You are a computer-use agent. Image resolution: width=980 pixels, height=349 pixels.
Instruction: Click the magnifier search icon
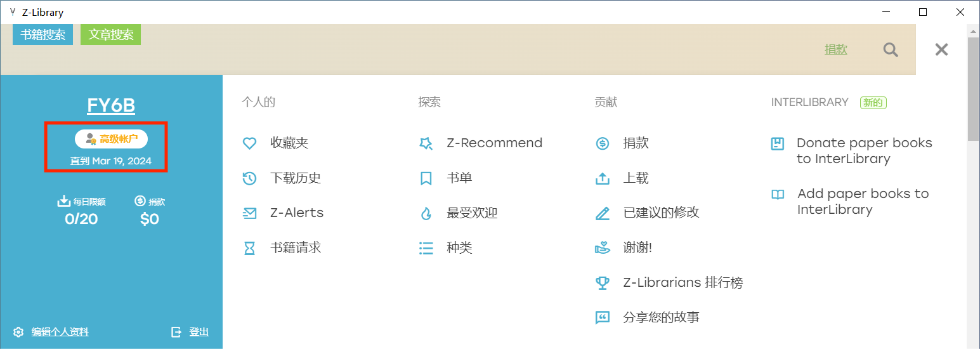pyautogui.click(x=891, y=49)
